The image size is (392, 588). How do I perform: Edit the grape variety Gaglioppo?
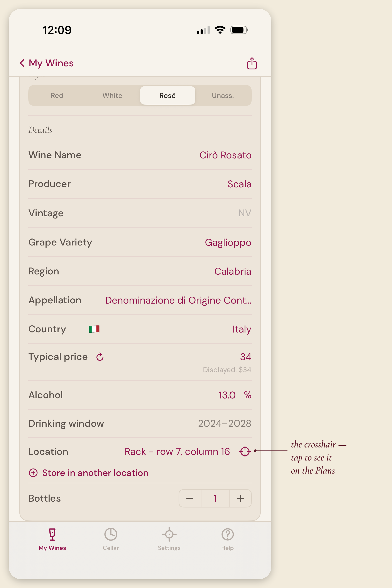[228, 243]
